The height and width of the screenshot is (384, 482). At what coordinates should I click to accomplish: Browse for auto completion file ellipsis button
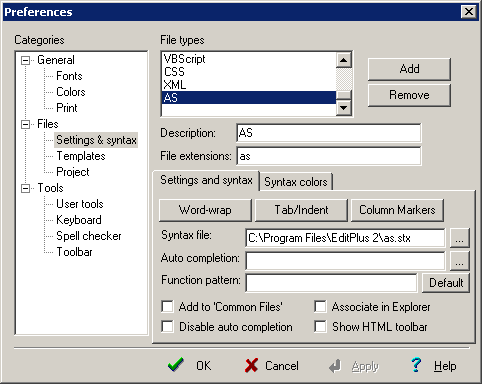(460, 260)
